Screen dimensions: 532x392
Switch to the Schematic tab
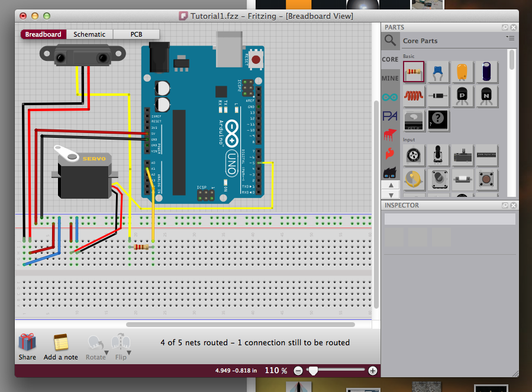tap(89, 34)
